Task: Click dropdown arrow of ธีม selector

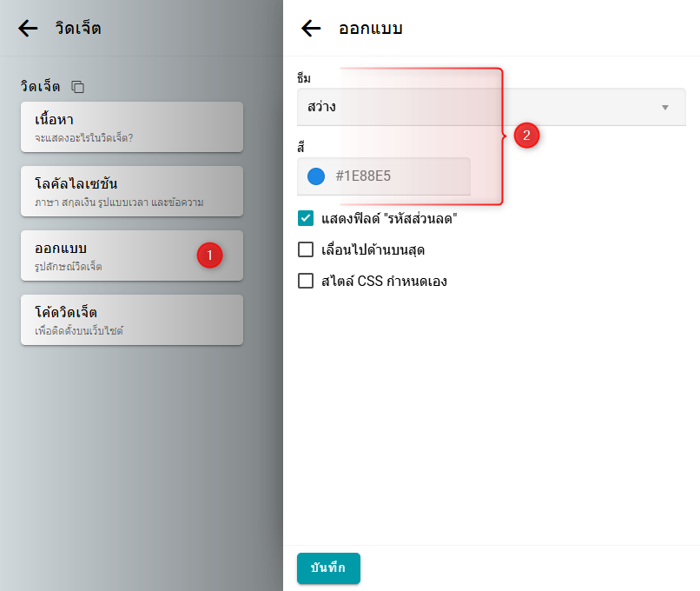Action: (x=665, y=108)
